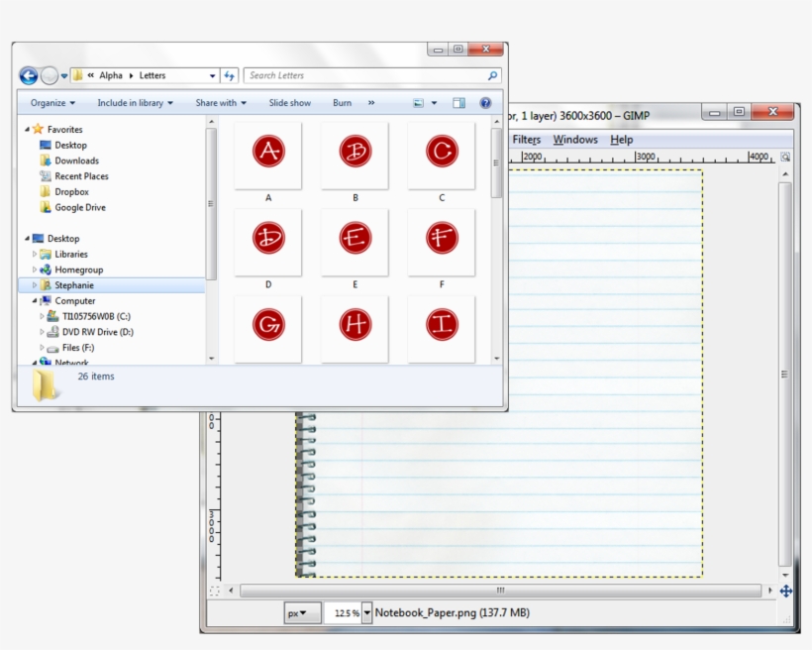The height and width of the screenshot is (650, 812).
Task: Open the Dropbox folder in Favorites
Action: pyautogui.click(x=71, y=192)
